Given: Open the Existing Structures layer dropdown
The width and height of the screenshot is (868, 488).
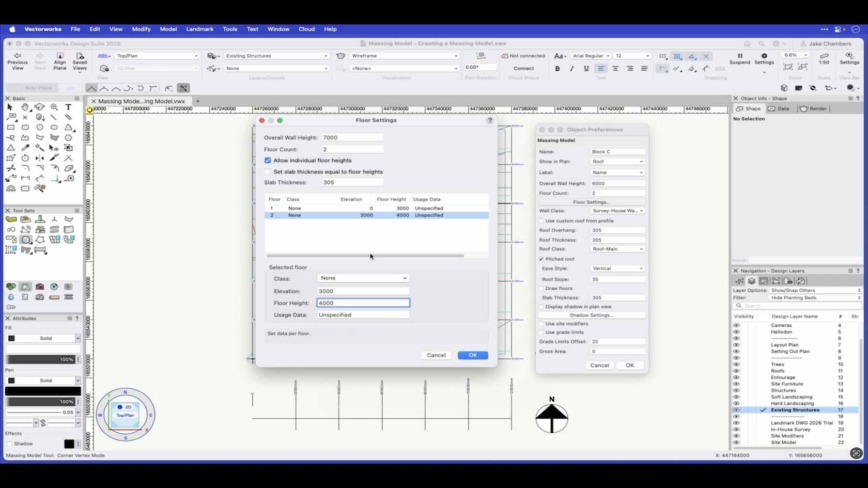Looking at the screenshot, I should [276, 56].
